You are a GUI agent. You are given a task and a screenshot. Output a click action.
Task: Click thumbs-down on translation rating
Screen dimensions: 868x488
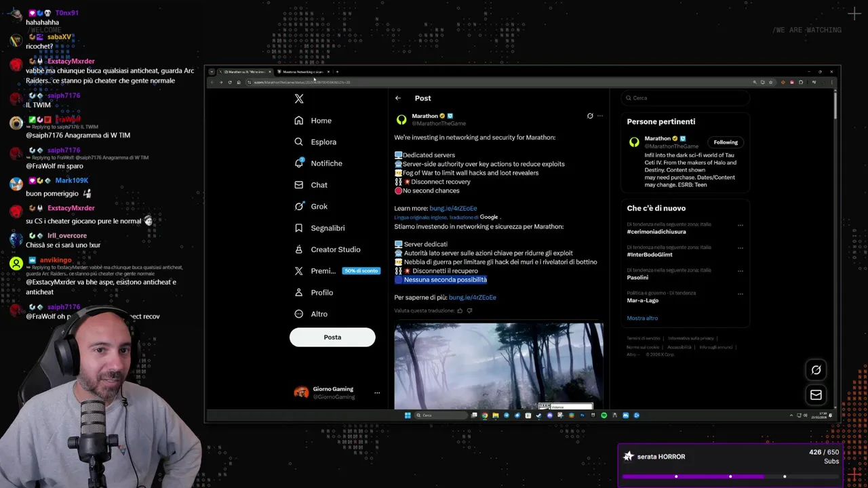tap(469, 311)
